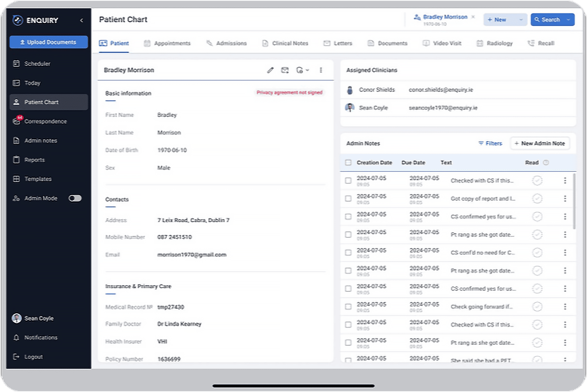Expand the New button dropdown arrow

(521, 20)
